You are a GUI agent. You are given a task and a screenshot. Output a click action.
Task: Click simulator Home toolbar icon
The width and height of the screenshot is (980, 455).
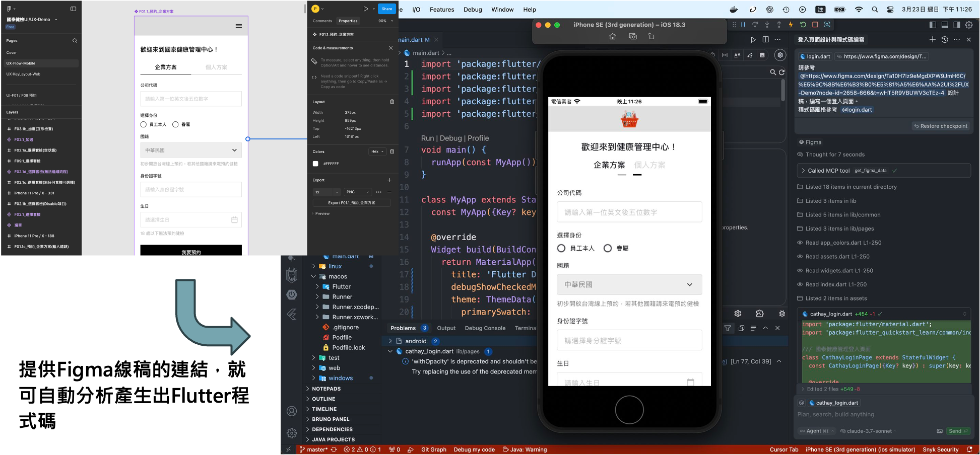point(613,36)
